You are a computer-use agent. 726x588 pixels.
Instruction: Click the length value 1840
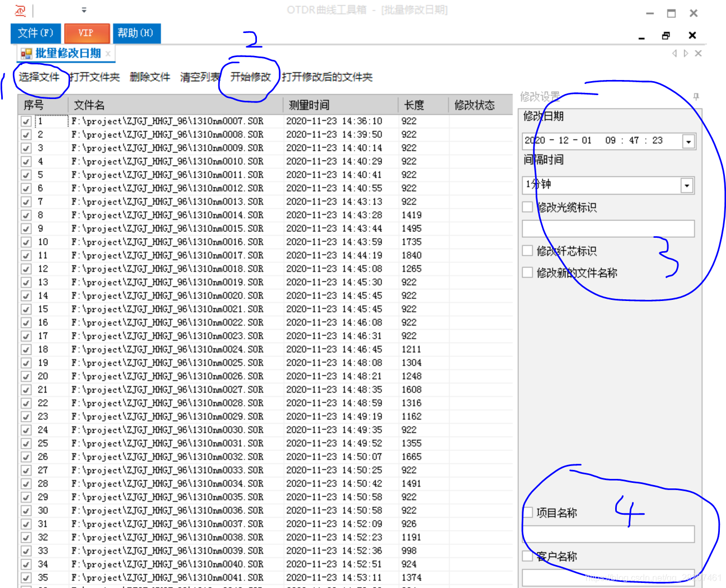(x=411, y=255)
